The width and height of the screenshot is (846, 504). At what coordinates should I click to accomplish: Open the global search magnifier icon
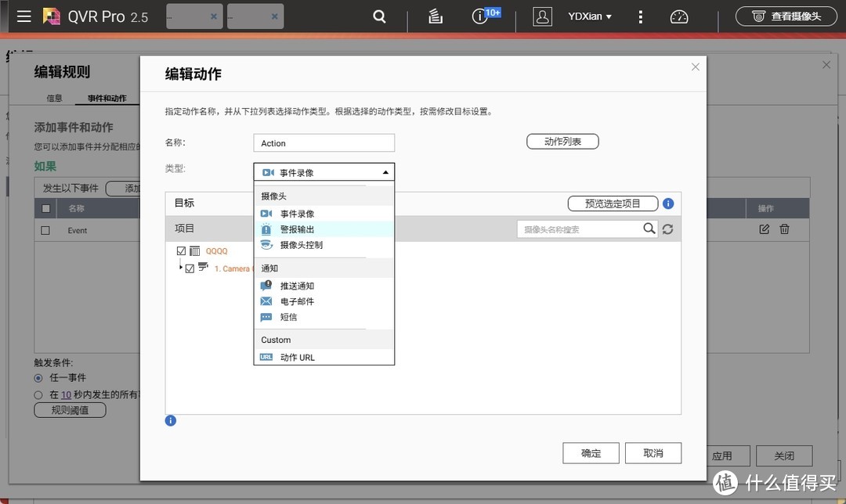point(379,16)
